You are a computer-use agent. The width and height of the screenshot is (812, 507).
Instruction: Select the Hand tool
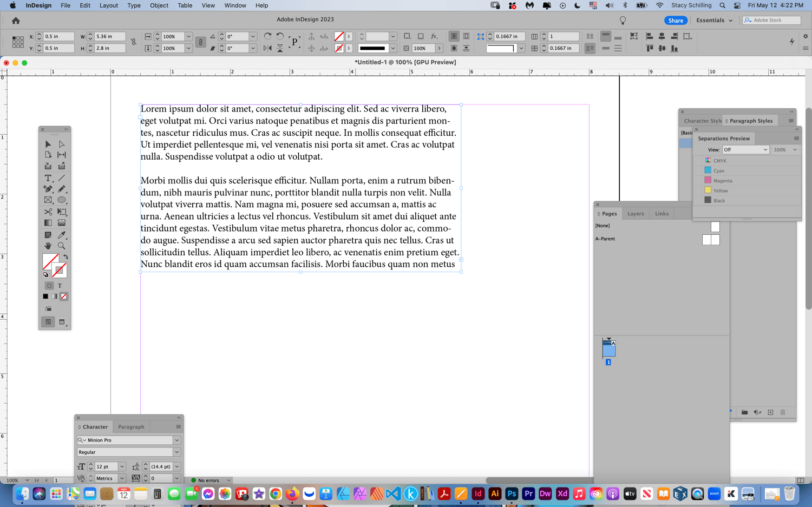pos(48,246)
